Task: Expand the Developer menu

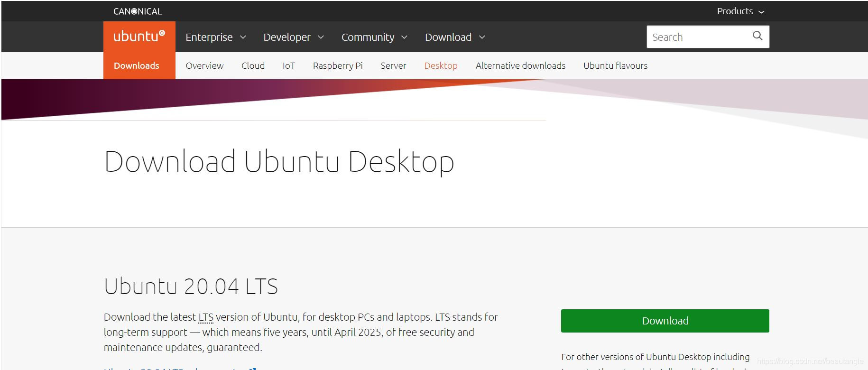Action: tap(294, 37)
